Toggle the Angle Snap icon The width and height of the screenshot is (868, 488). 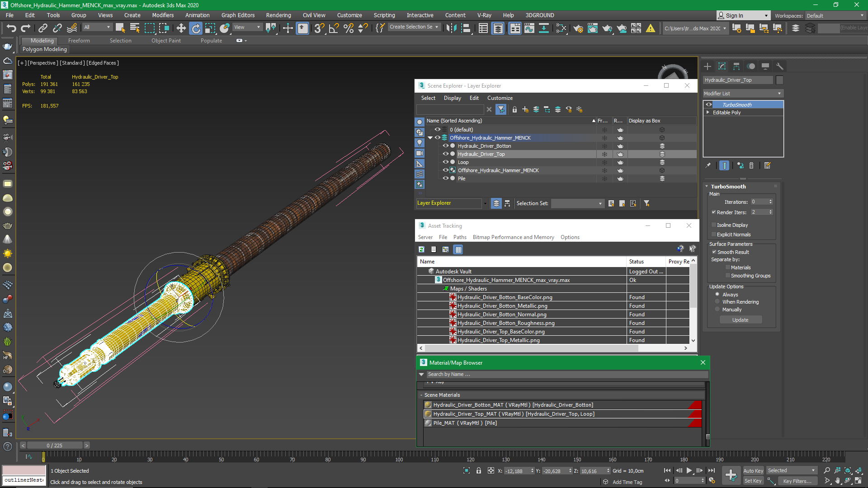[x=334, y=28]
